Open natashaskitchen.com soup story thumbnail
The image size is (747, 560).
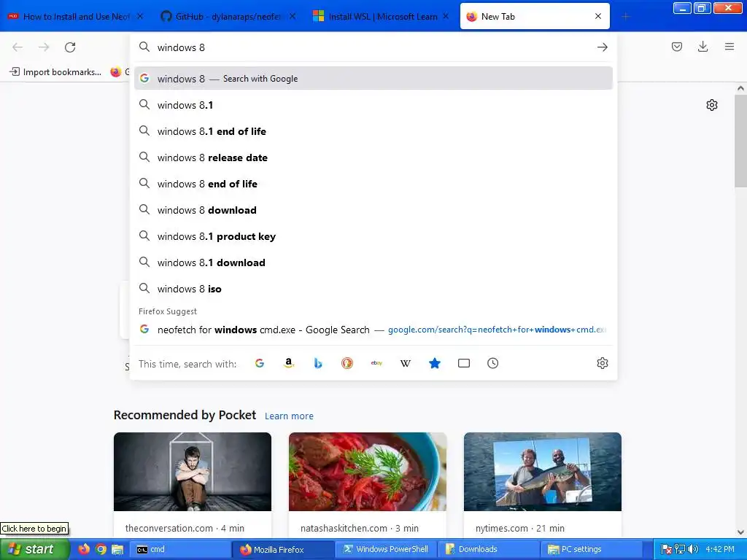(x=368, y=472)
